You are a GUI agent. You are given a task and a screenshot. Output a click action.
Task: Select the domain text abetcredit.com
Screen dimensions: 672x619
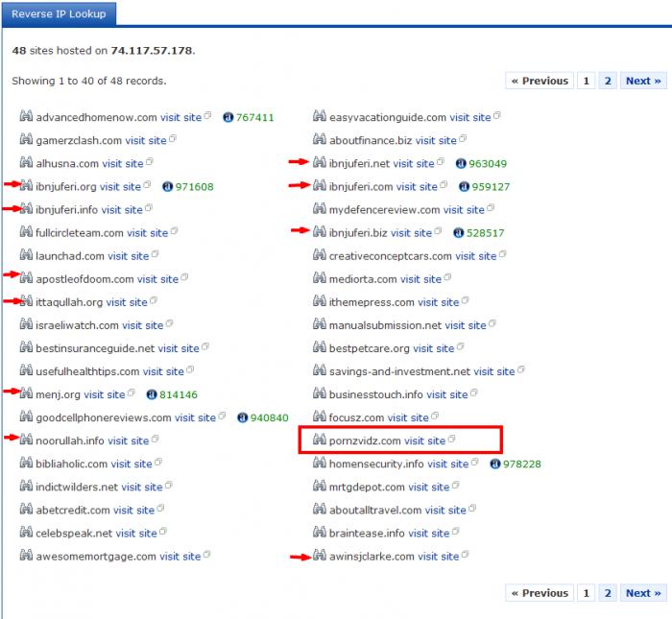(73, 511)
